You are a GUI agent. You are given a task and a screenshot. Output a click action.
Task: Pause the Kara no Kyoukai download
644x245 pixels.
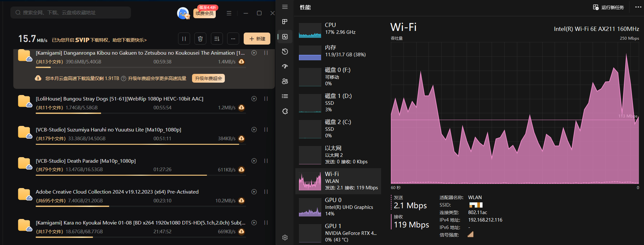tap(266, 223)
